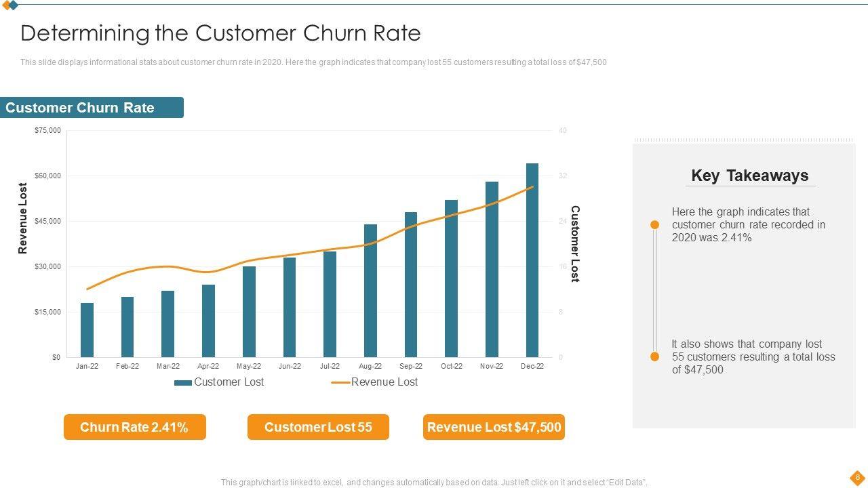Click the Revenue Lost $47,500 button
Viewport: 868px width, 488px height.
(x=494, y=427)
